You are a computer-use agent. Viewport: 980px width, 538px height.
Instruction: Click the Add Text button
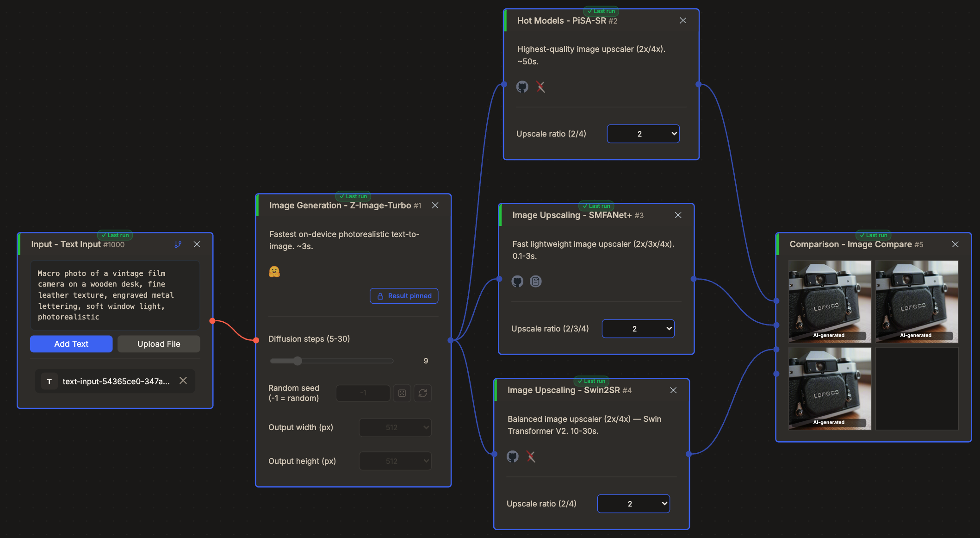point(71,344)
